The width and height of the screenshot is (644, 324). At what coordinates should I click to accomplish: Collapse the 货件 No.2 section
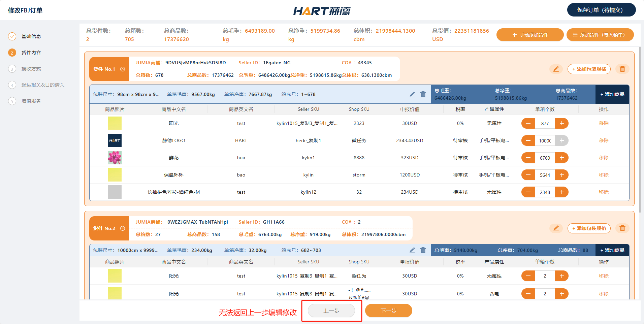123,228
